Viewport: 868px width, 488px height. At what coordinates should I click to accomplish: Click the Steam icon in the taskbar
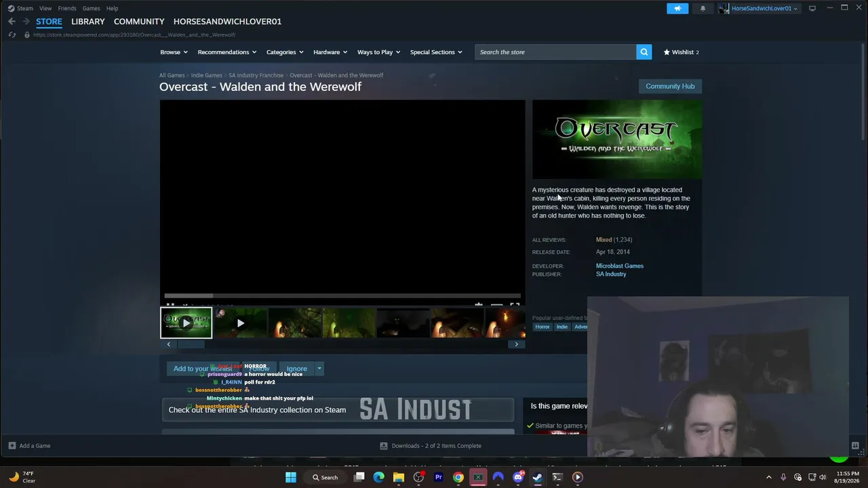tap(538, 477)
